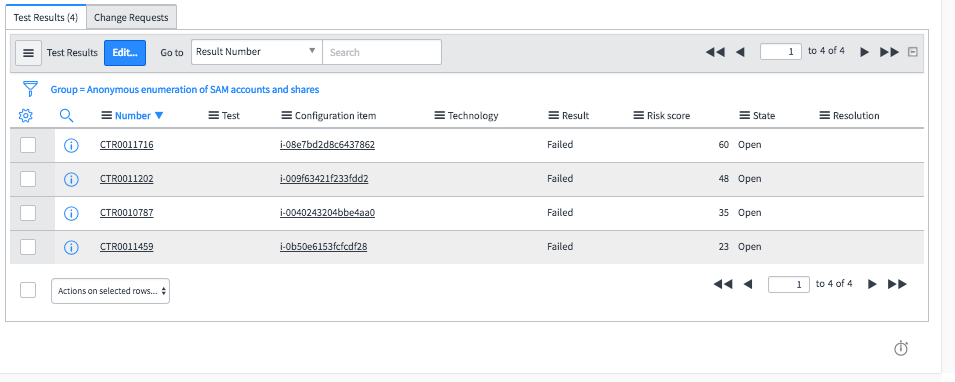Go to previous page in top pagination
Image resolution: width=955 pixels, height=382 pixels.
coord(740,52)
